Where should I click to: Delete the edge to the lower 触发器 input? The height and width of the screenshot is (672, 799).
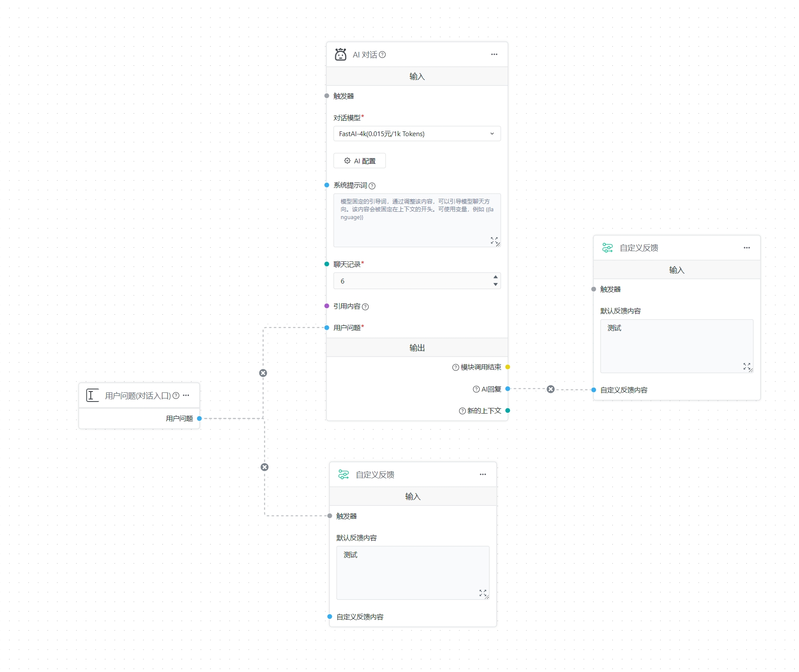point(264,467)
